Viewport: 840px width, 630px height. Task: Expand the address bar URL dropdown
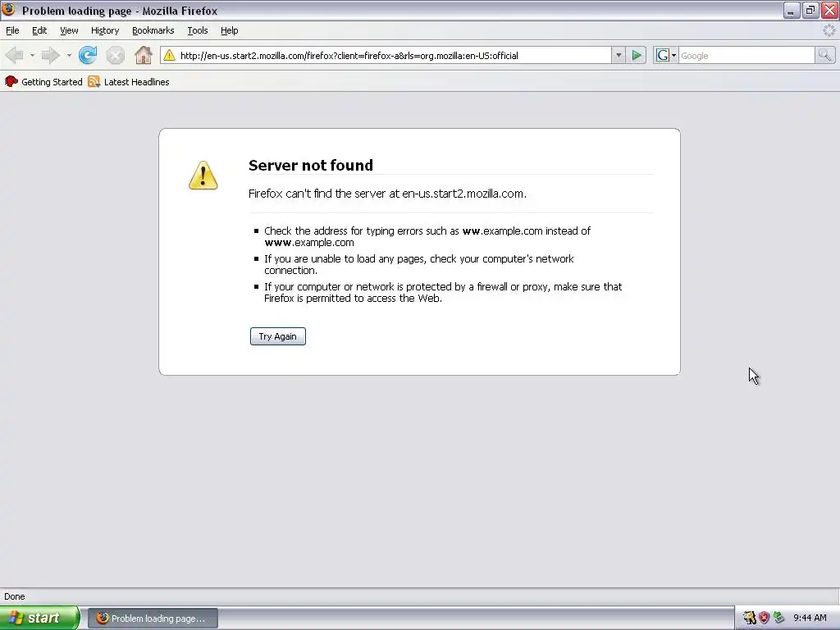[x=619, y=55]
